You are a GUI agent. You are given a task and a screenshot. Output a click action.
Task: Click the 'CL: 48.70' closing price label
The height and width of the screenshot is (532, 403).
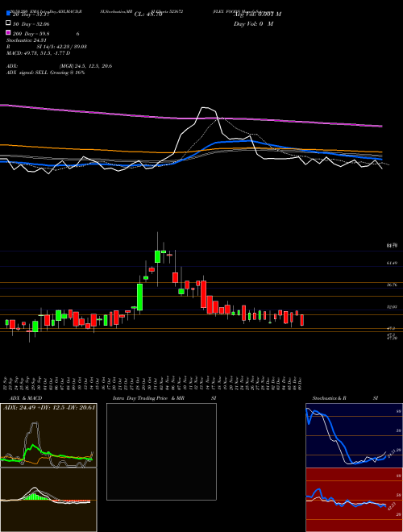(x=148, y=15)
